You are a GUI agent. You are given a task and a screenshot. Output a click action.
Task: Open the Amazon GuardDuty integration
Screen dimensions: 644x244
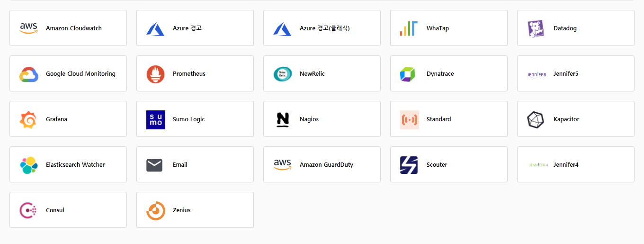click(x=322, y=164)
